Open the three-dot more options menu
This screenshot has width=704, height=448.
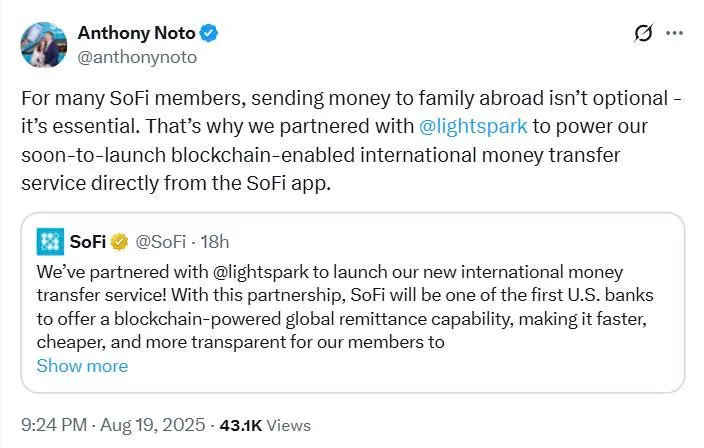(674, 33)
